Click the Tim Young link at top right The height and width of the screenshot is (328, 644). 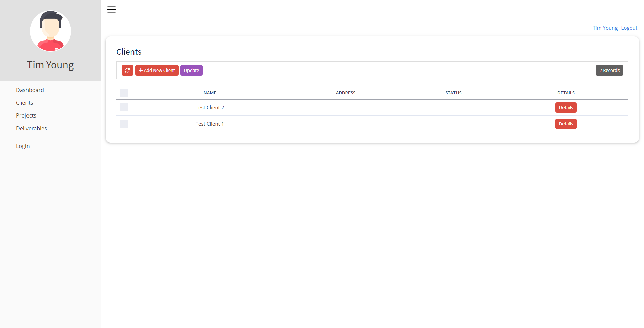(605, 28)
